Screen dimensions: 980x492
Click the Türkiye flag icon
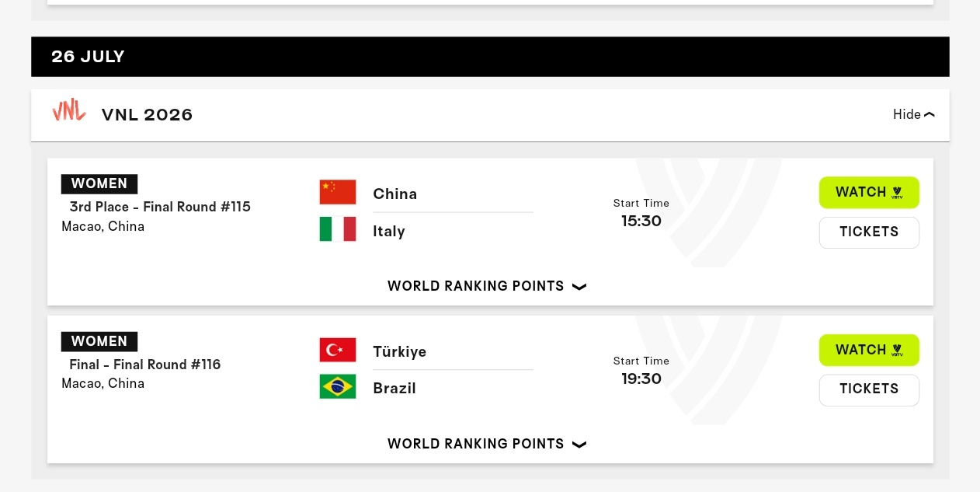[x=338, y=350]
